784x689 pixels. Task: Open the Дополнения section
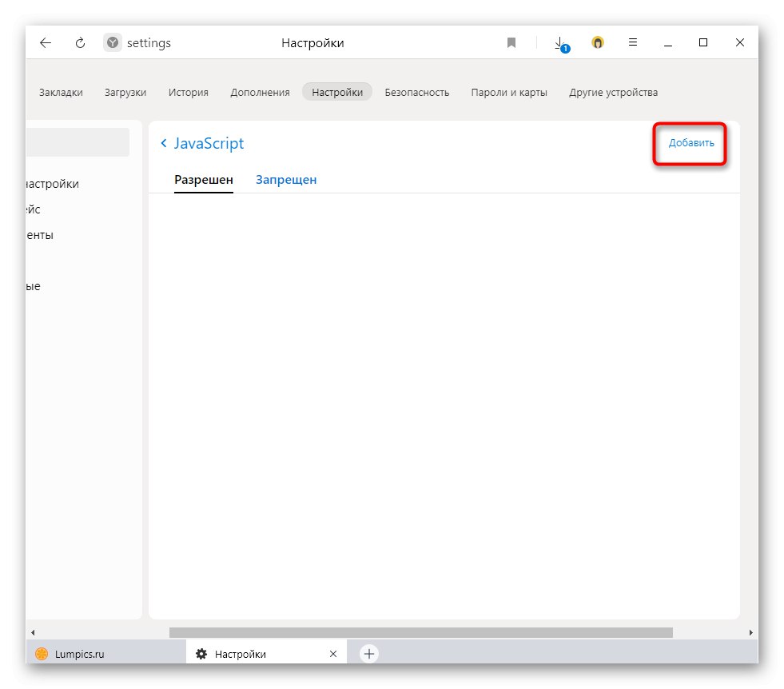[x=260, y=93]
